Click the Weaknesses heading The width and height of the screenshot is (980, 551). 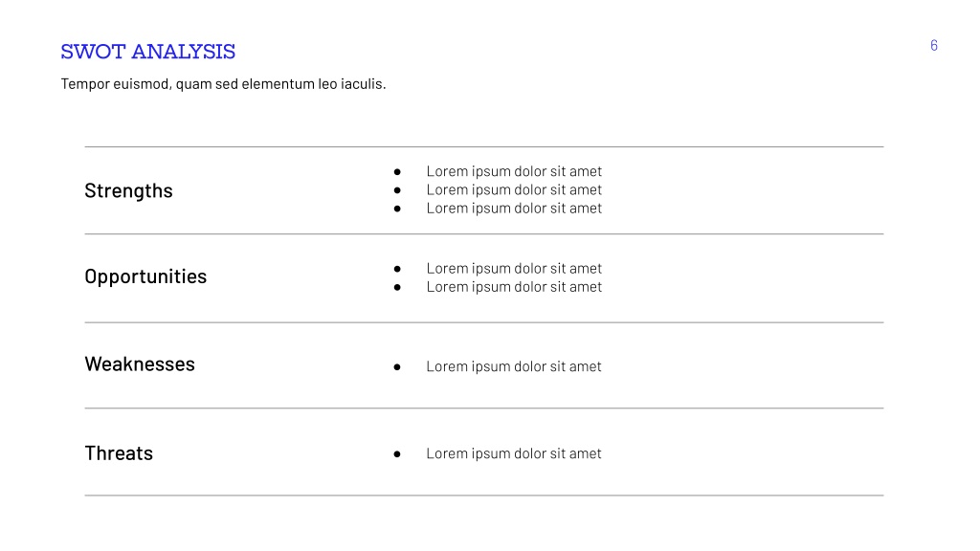[140, 364]
